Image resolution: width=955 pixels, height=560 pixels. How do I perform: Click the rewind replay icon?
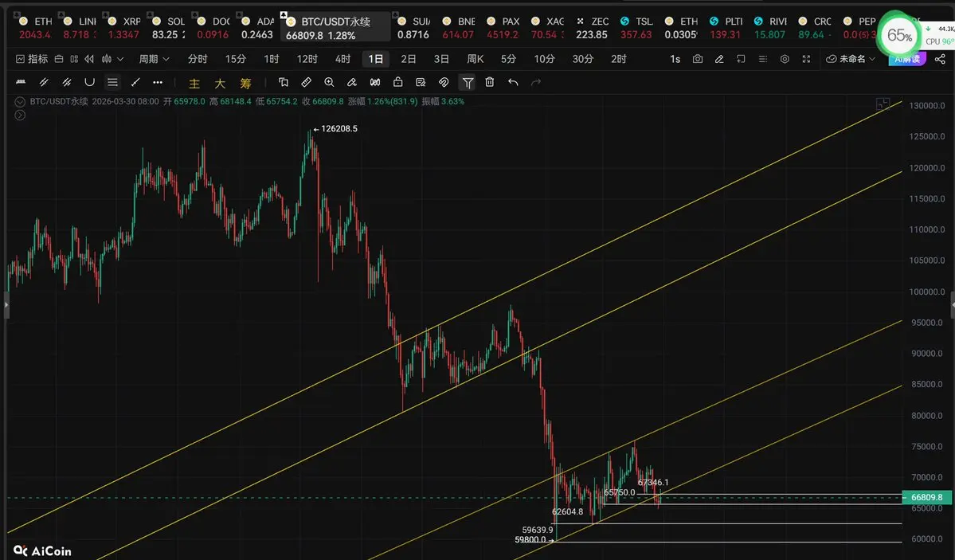[89, 59]
